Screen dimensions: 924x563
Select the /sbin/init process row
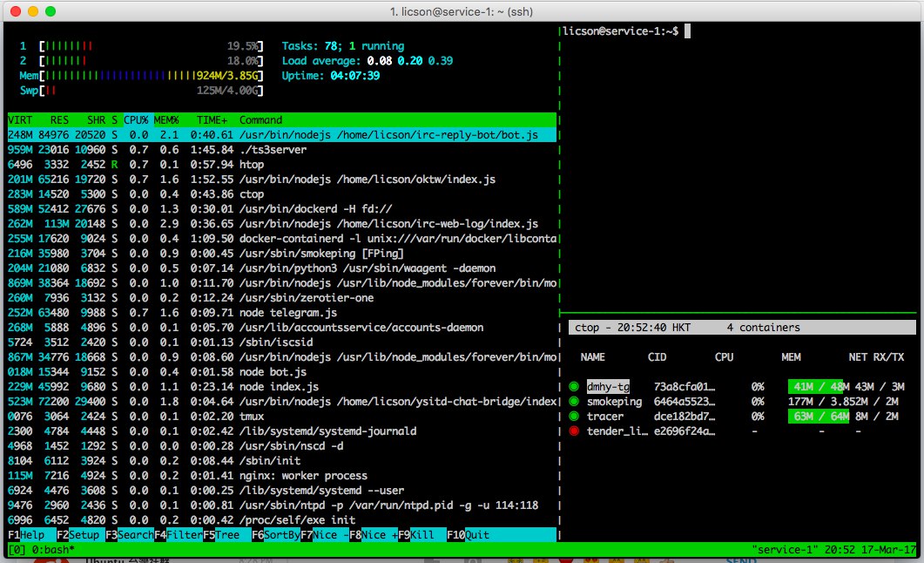[x=281, y=460]
